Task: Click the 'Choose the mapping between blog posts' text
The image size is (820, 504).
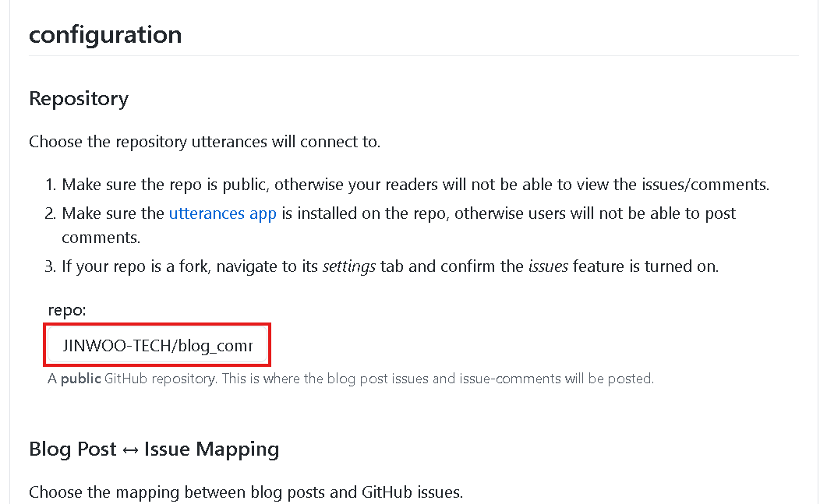Action: (246, 492)
